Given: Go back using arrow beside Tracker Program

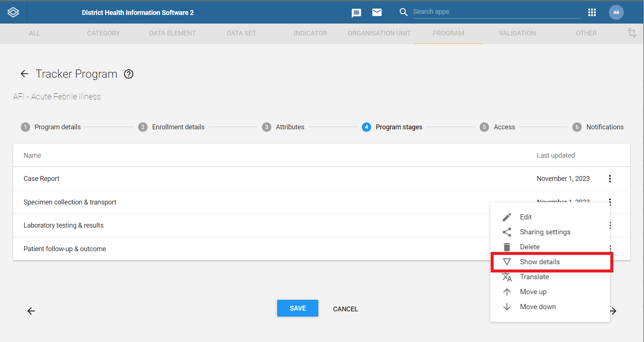Looking at the screenshot, I should pos(24,74).
